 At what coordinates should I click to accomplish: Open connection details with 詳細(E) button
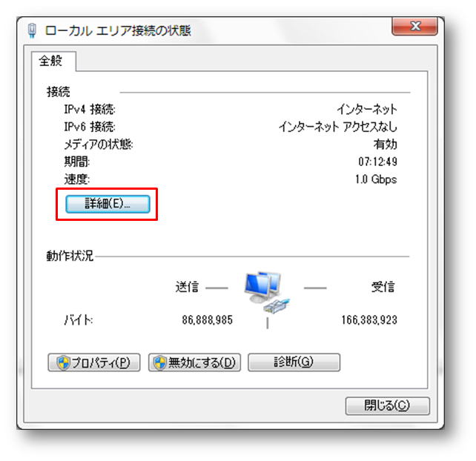tap(108, 204)
